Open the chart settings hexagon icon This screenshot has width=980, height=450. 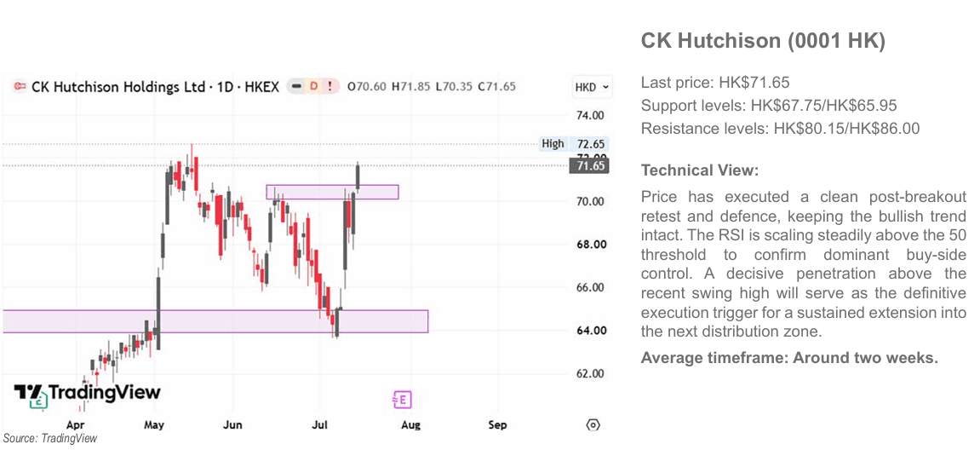pyautogui.click(x=593, y=425)
